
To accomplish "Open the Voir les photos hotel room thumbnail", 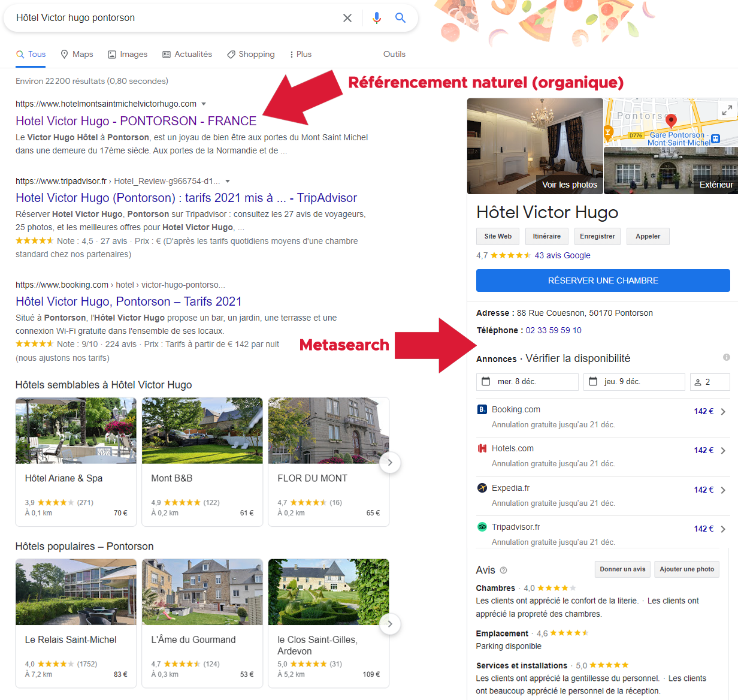I will click(535, 146).
